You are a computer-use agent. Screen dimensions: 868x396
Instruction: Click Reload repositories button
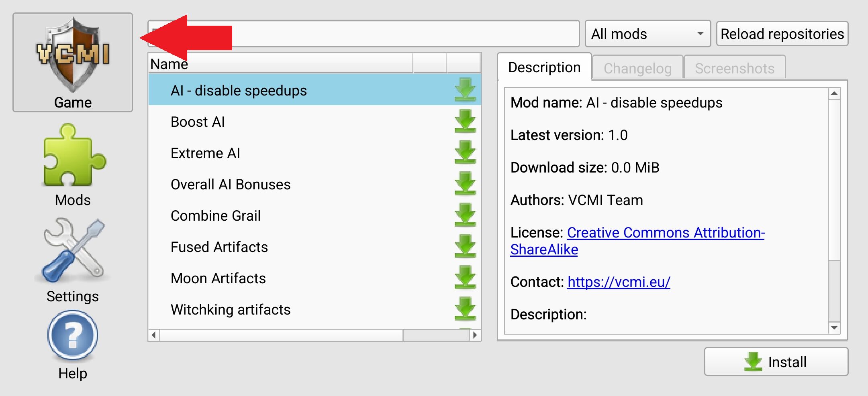(x=782, y=34)
